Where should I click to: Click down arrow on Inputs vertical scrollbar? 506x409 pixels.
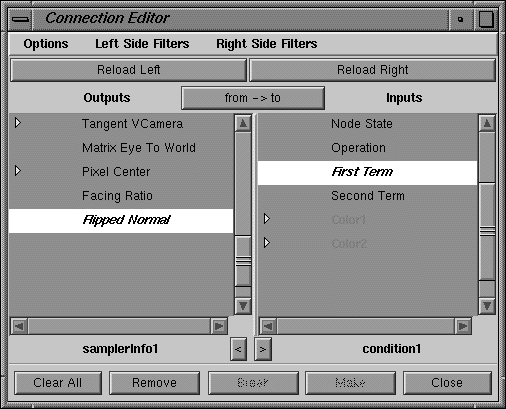487,305
